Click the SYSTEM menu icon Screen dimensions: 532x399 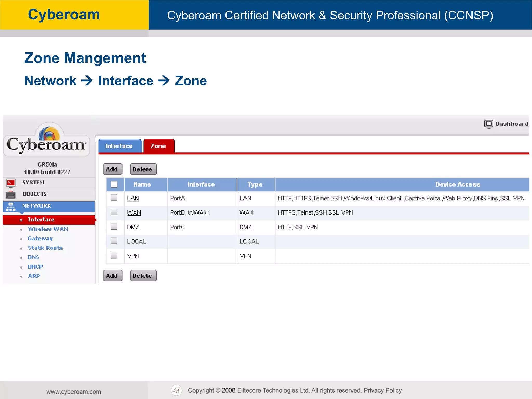(x=11, y=183)
